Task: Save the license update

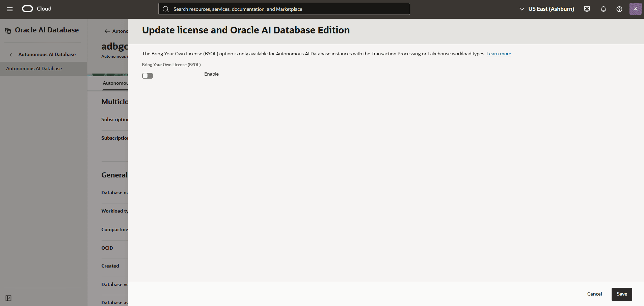Action: point(621,294)
